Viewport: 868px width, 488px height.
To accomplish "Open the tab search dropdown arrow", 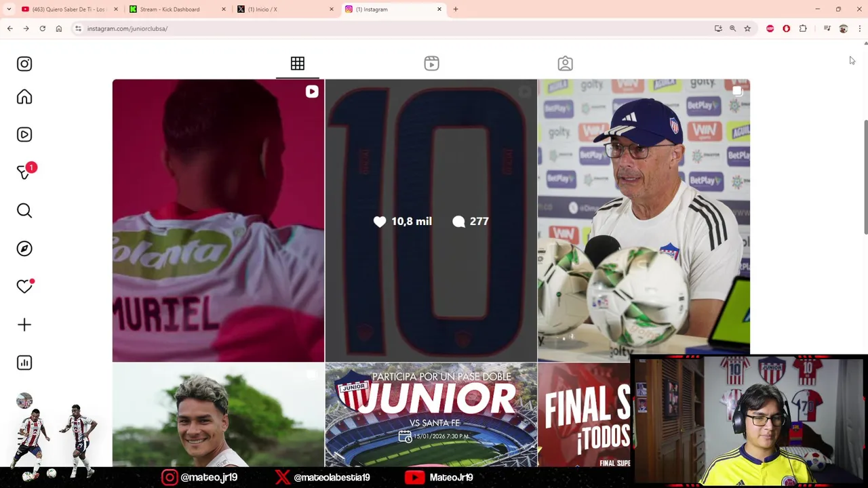I will click(x=9, y=9).
